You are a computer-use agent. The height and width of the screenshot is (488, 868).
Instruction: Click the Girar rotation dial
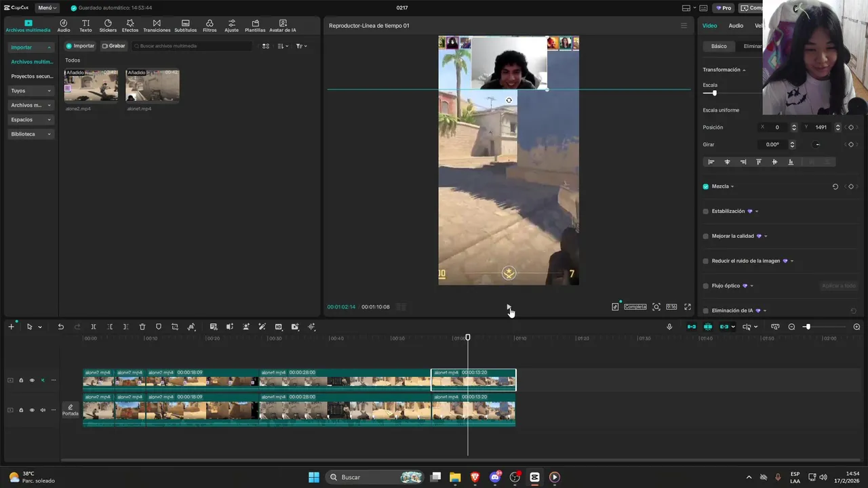pyautogui.click(x=817, y=144)
